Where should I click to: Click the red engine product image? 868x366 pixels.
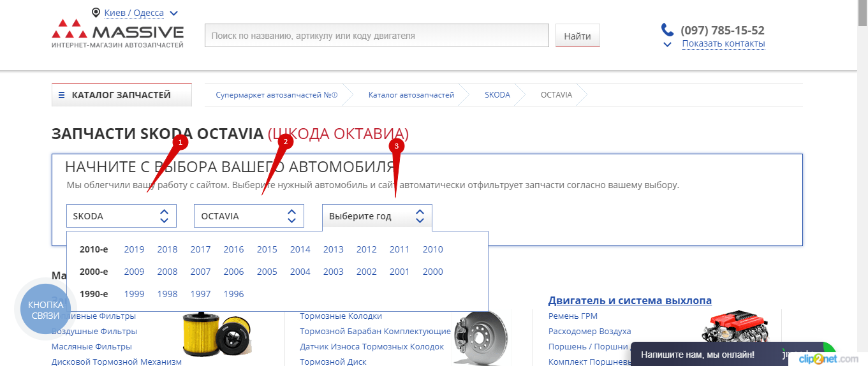(x=737, y=331)
